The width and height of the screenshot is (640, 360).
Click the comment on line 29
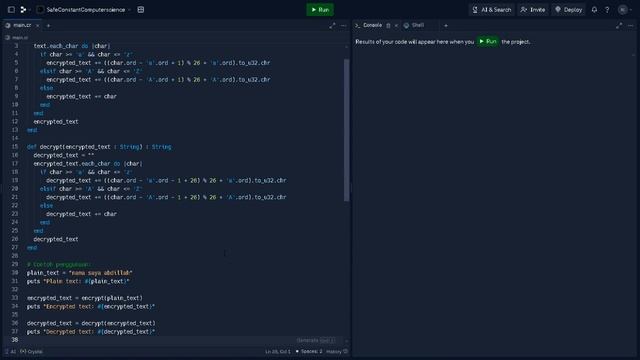coord(59,264)
